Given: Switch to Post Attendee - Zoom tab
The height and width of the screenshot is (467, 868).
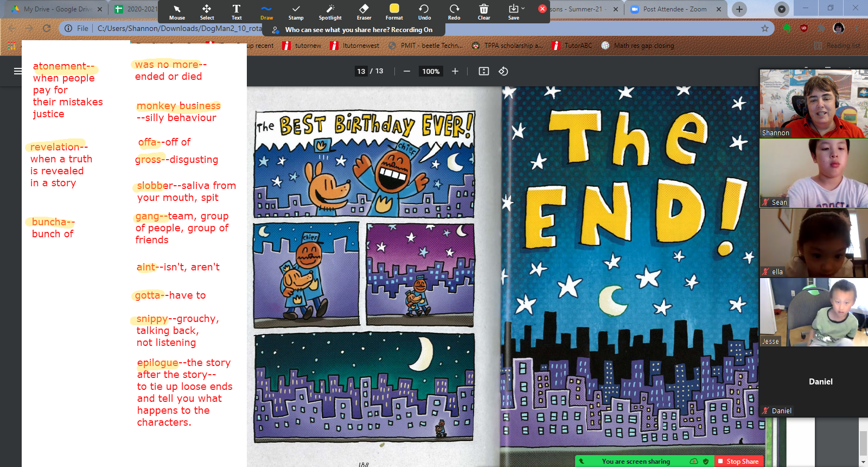Looking at the screenshot, I should (675, 9).
